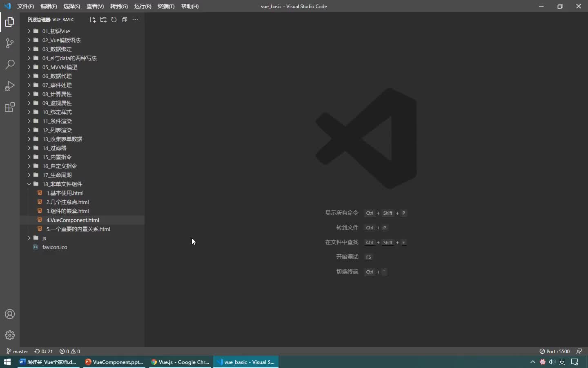Open the Manage gear icon

coord(10,335)
